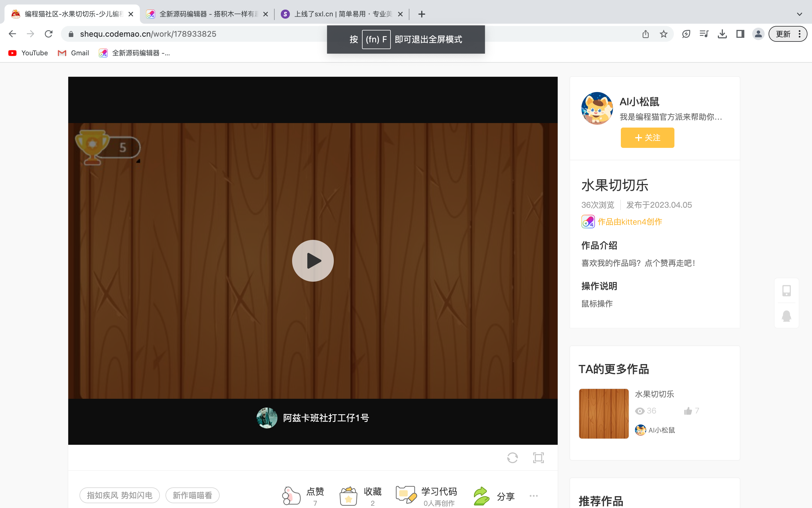Click the 水果切切乐 title in more works

coord(654,394)
